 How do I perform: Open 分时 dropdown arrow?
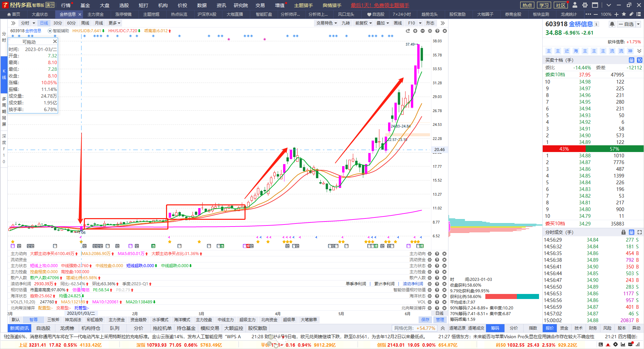(34, 23)
